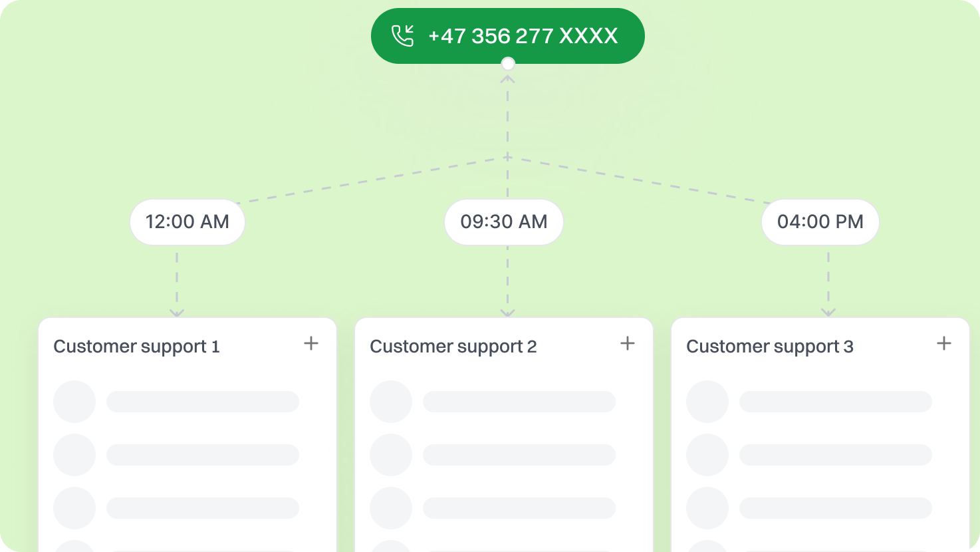Open the Customer support 3 heading

point(769,346)
